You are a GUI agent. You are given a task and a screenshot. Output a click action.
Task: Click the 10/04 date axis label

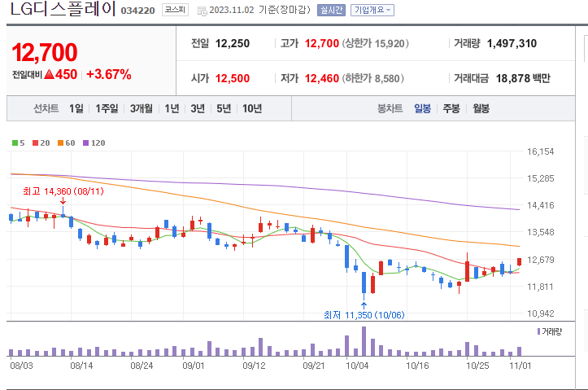pos(357,366)
